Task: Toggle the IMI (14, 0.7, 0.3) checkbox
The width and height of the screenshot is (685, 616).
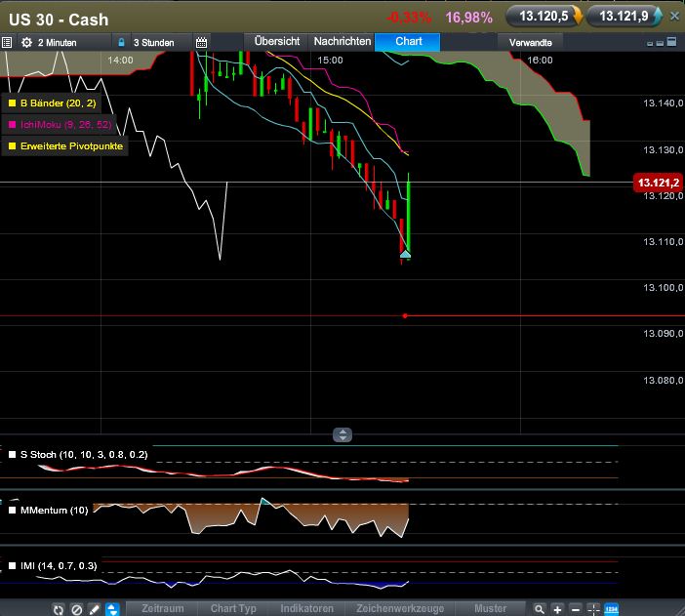Action: point(13,565)
